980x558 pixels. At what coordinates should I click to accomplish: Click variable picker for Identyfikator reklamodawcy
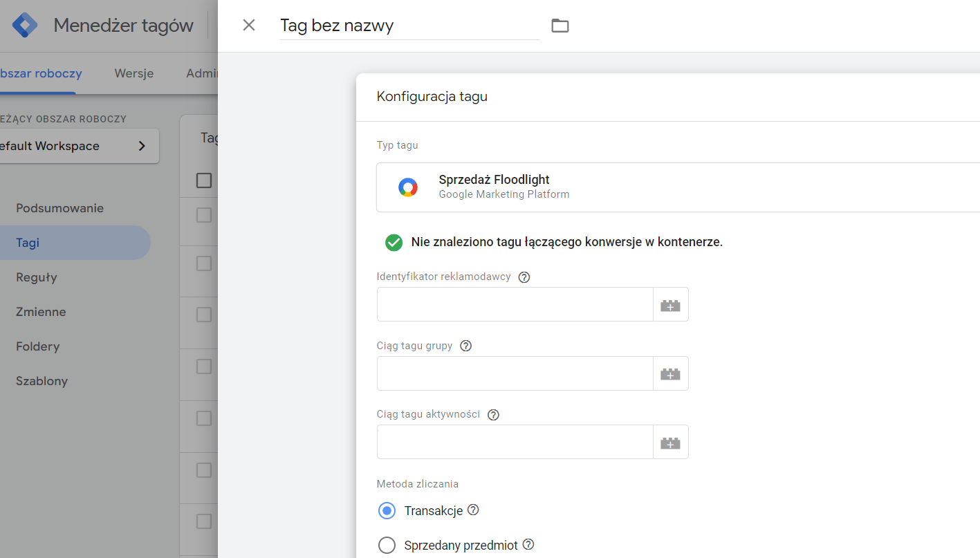[x=670, y=305]
